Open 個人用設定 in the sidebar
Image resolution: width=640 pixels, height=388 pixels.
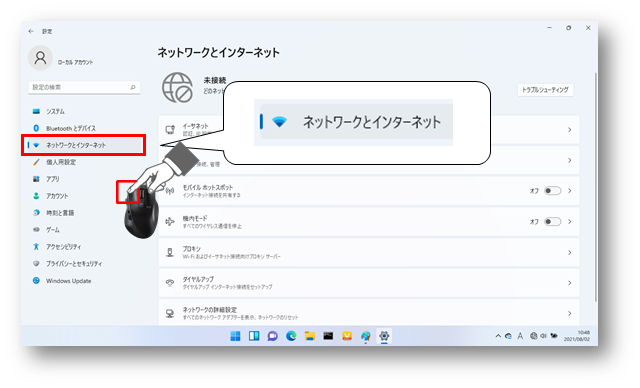(x=55, y=162)
